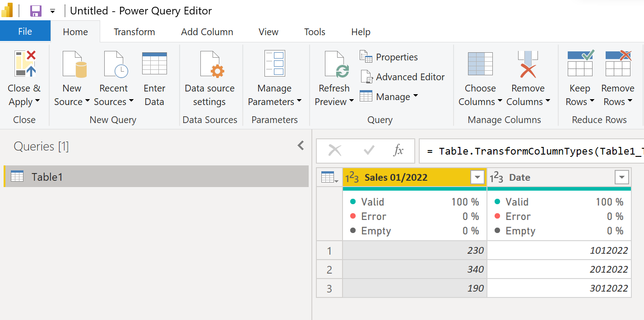644x320 pixels.
Task: Click the Recent Sources icon
Action: coord(116,64)
